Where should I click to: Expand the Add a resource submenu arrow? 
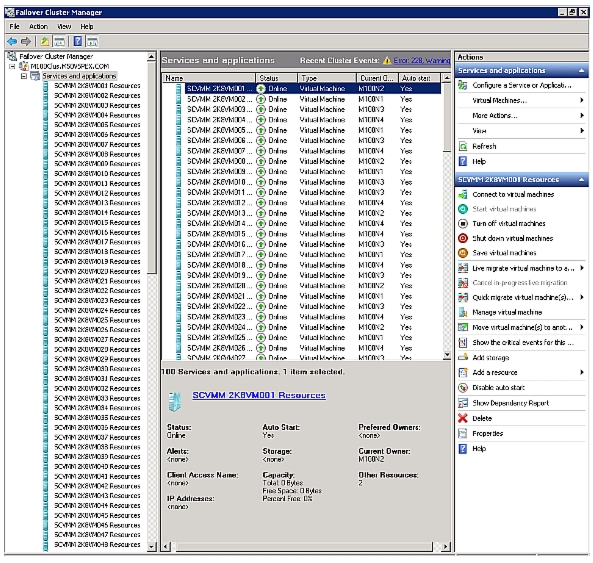pyautogui.click(x=582, y=372)
